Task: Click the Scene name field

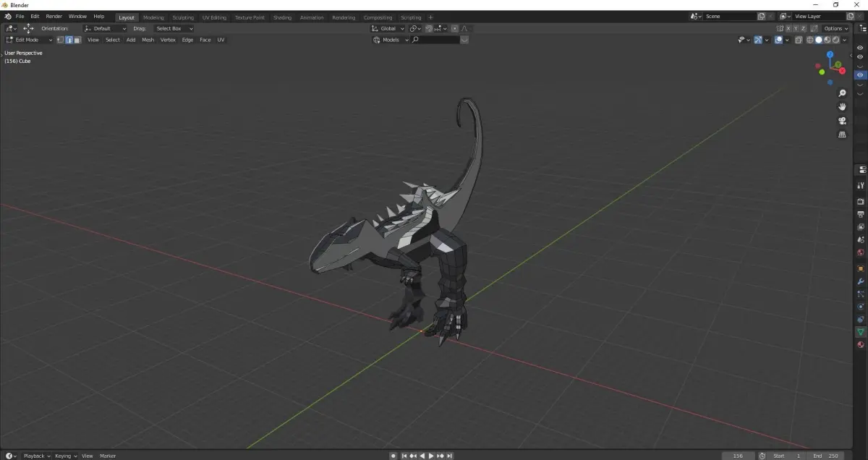Action: [729, 17]
